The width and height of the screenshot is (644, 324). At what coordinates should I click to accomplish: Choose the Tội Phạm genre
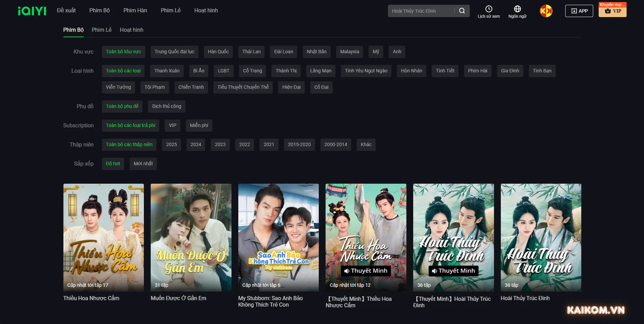(154, 87)
